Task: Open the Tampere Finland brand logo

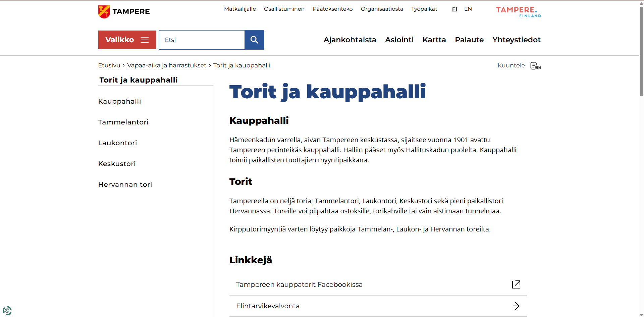Action: coord(519,12)
